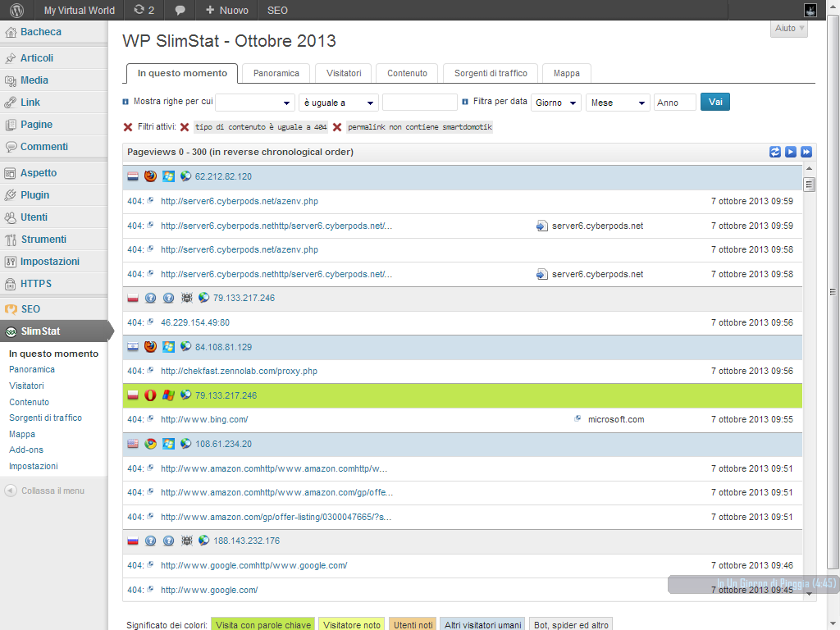Remove the 'tipo di contenuto' filter
The image size is (840, 630).
pyautogui.click(x=185, y=127)
